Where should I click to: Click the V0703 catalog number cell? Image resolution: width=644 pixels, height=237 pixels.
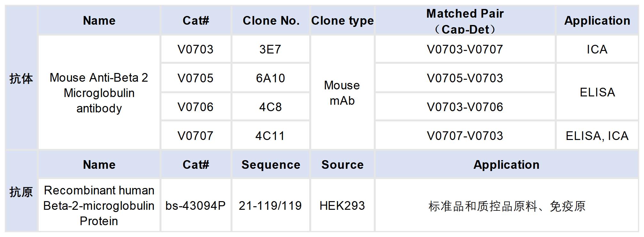pyautogui.click(x=195, y=49)
